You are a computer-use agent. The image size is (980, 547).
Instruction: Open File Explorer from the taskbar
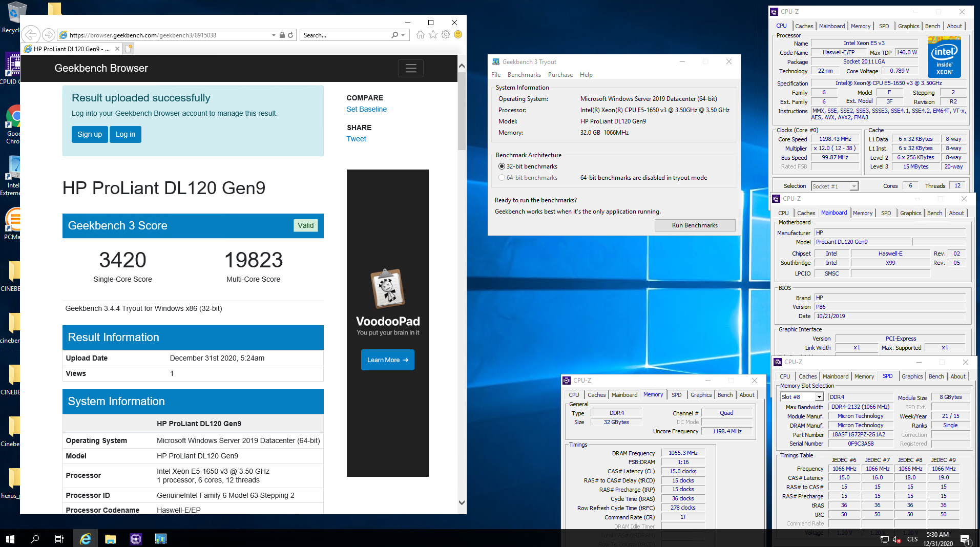click(110, 539)
